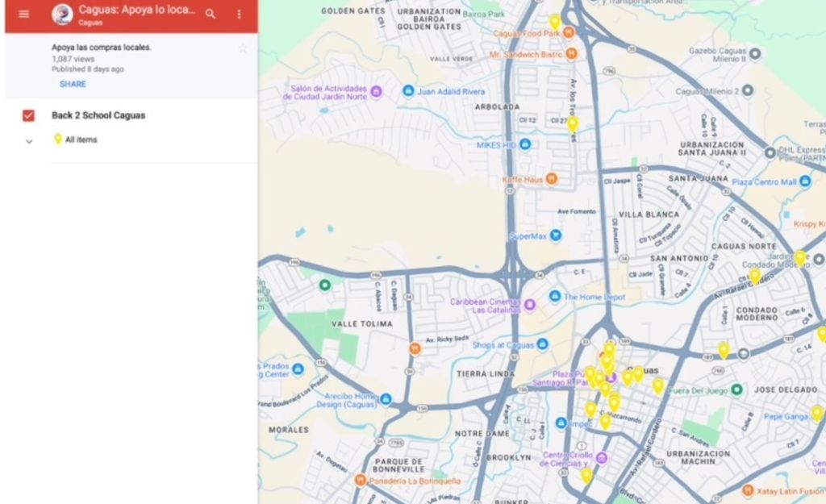Click The Home Depot map marker
This screenshot has height=504, width=826.
(555, 297)
